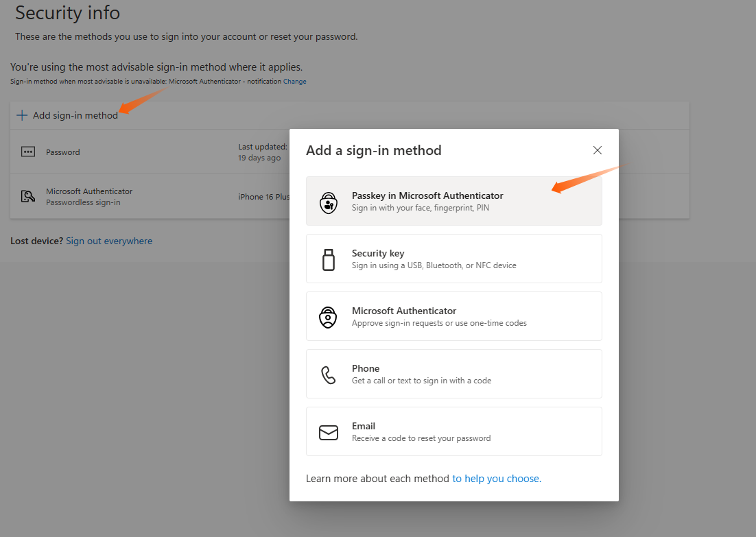Select the Password label in the methods list
Image resolution: width=756 pixels, height=537 pixels.
click(63, 152)
